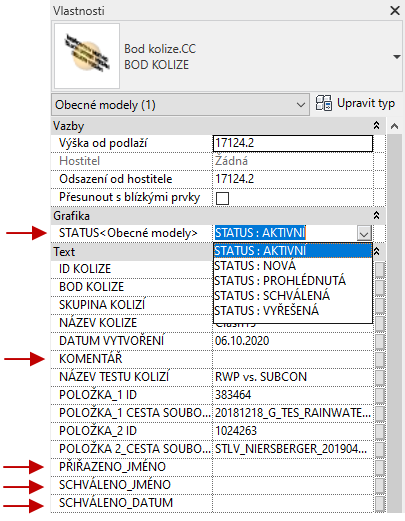Click the Bod kolize family thumbnail
Viewport: 405px width, 521px height.
pos(87,56)
